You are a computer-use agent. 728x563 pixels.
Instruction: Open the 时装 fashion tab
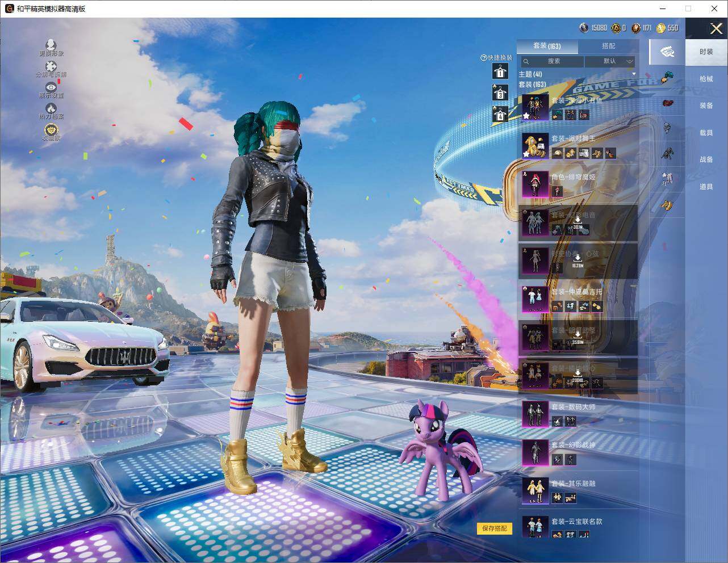[706, 52]
